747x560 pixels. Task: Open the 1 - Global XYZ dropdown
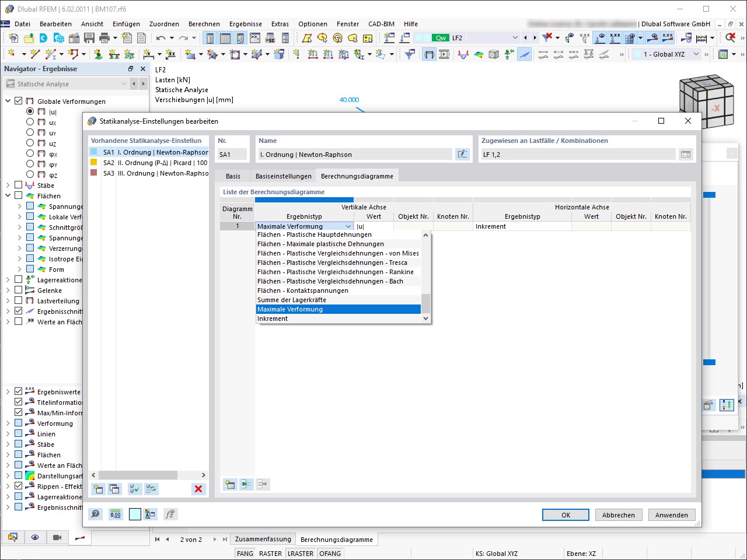696,54
